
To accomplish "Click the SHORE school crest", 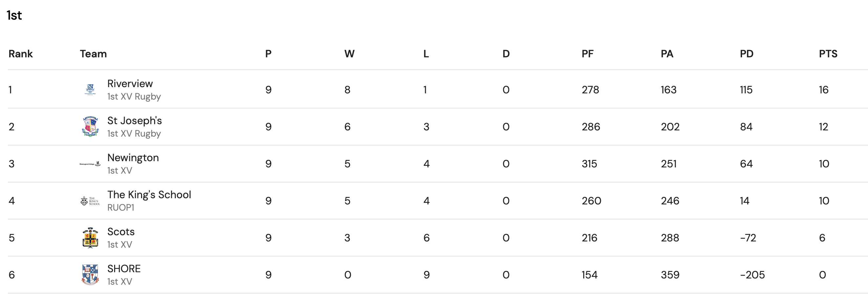I will click(x=90, y=275).
